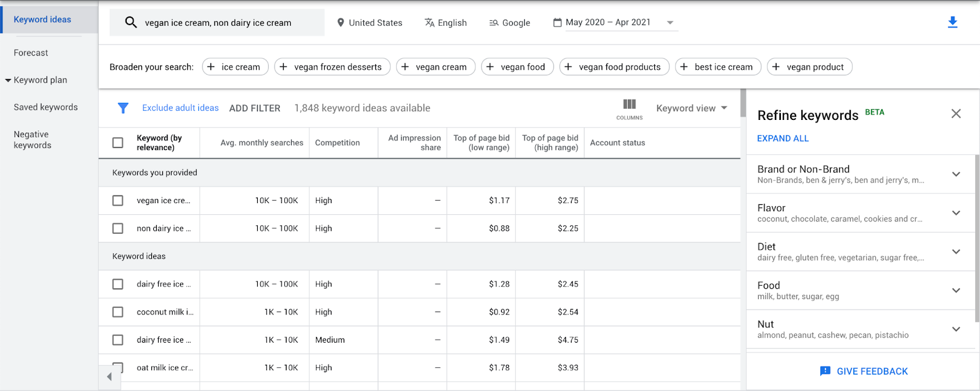The height and width of the screenshot is (391, 980).
Task: Go to Forecast in the sidebar
Action: click(x=31, y=53)
